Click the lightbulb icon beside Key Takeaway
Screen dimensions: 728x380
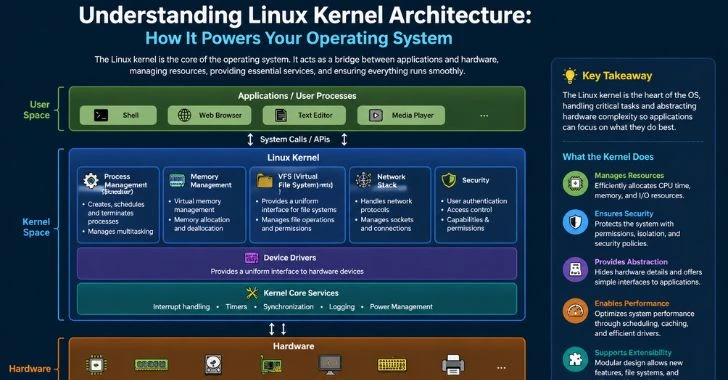[570, 75]
